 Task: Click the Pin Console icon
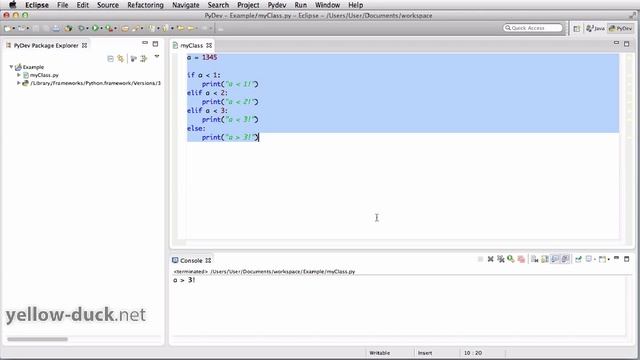click(x=578, y=259)
